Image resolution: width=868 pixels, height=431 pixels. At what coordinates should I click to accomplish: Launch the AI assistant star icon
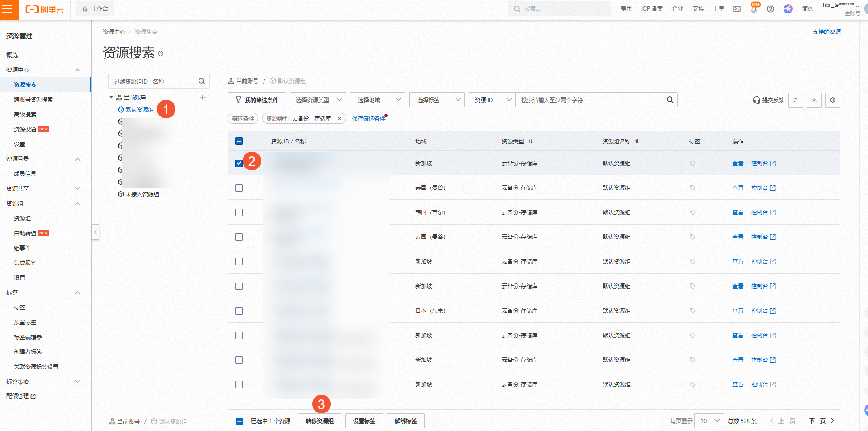[788, 9]
